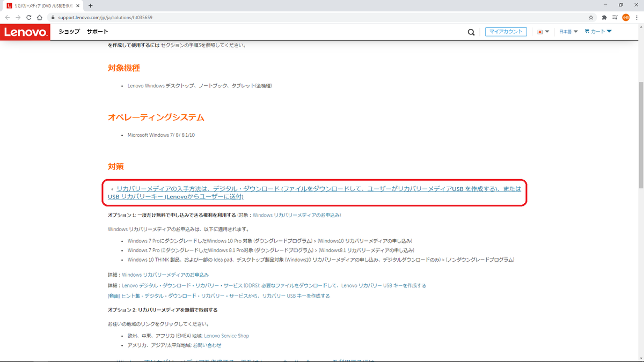Click the Lenovo logo

tap(25, 32)
